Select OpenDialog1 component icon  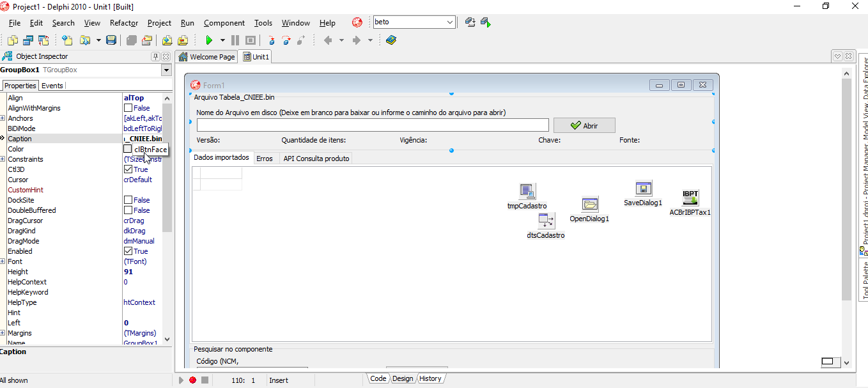pos(590,204)
